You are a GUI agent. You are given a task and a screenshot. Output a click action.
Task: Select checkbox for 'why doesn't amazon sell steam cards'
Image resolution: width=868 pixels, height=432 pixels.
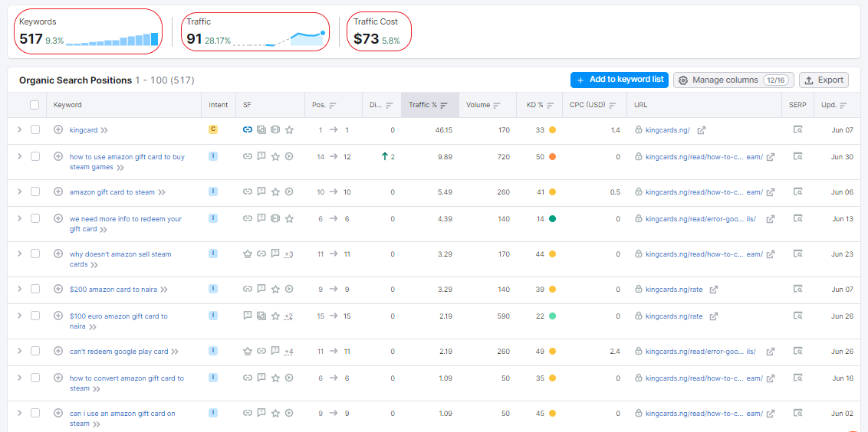(35, 254)
